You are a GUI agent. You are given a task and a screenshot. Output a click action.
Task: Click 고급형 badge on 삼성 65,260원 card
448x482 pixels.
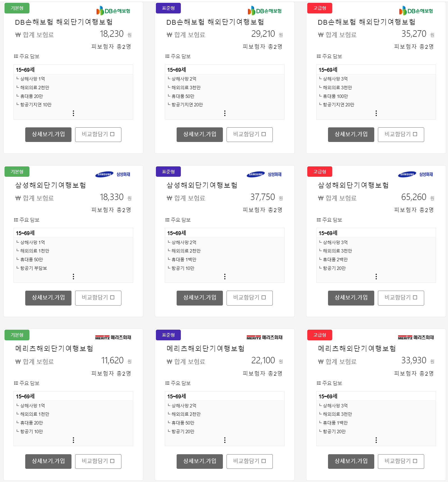point(320,172)
